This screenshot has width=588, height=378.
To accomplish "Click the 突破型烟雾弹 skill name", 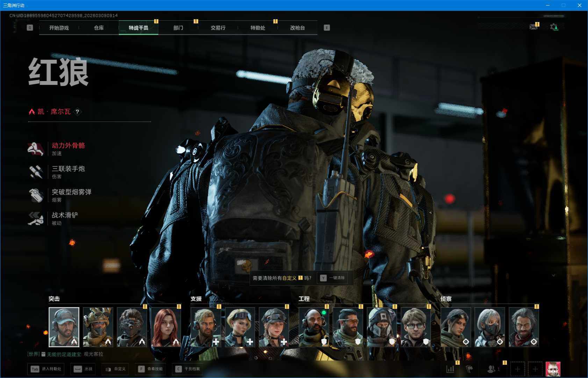I will pyautogui.click(x=72, y=192).
